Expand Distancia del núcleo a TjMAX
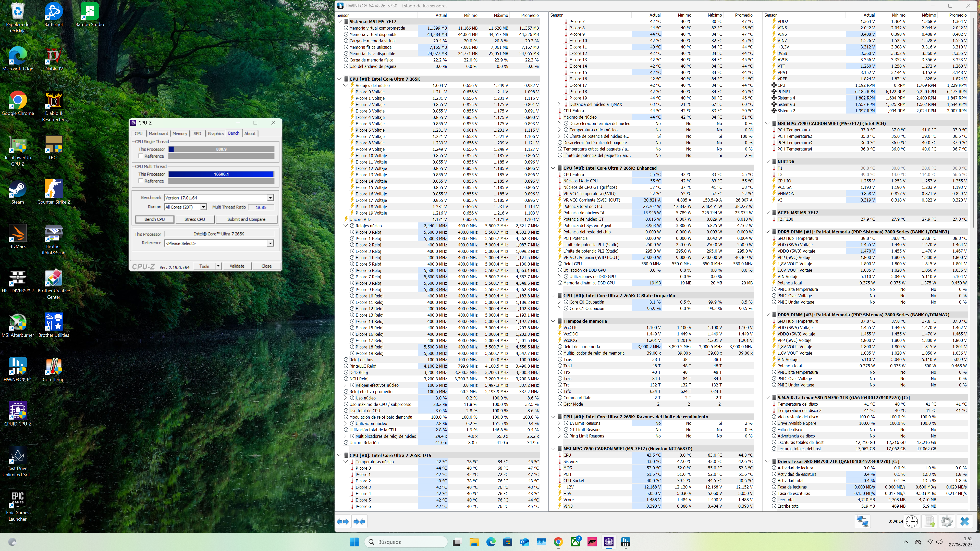The image size is (980, 551). point(559,105)
